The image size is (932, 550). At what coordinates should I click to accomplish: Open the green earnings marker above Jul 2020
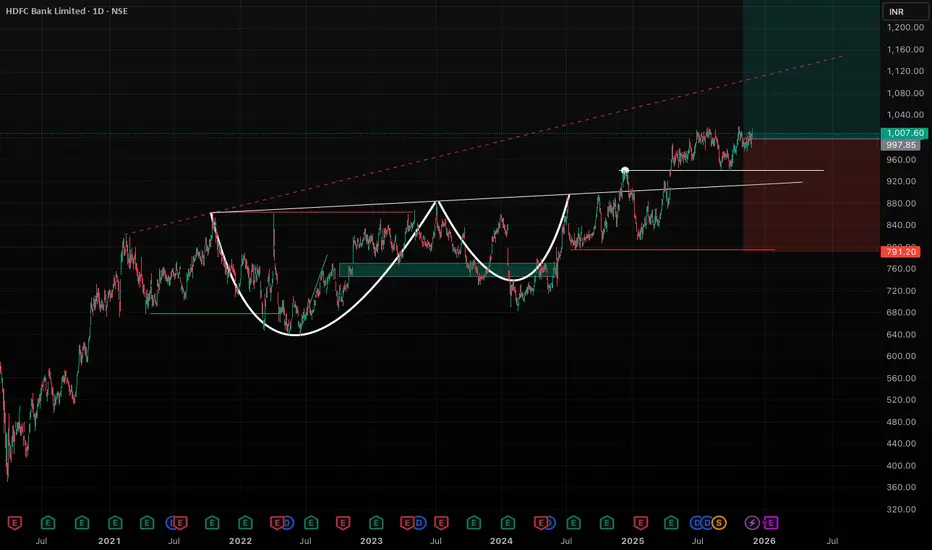tap(48, 523)
